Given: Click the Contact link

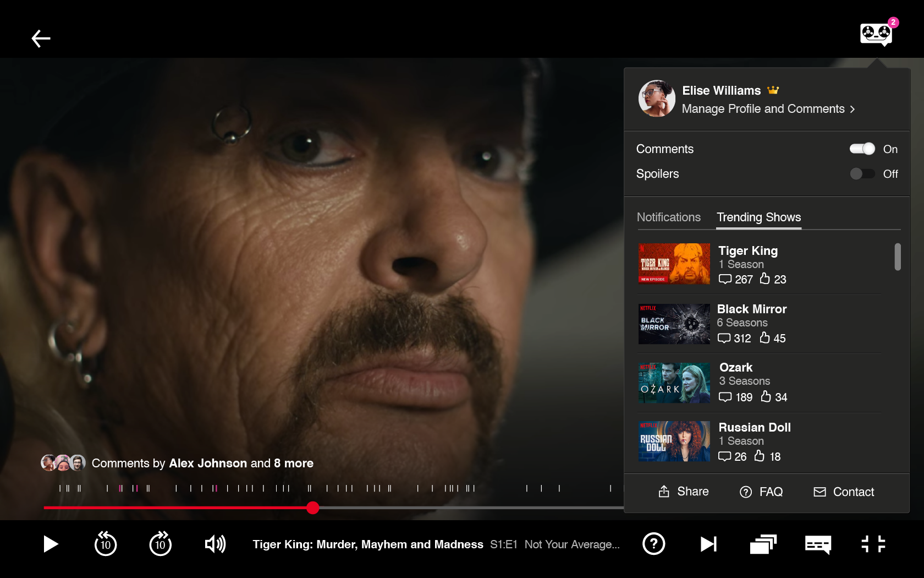Looking at the screenshot, I should click(x=844, y=492).
